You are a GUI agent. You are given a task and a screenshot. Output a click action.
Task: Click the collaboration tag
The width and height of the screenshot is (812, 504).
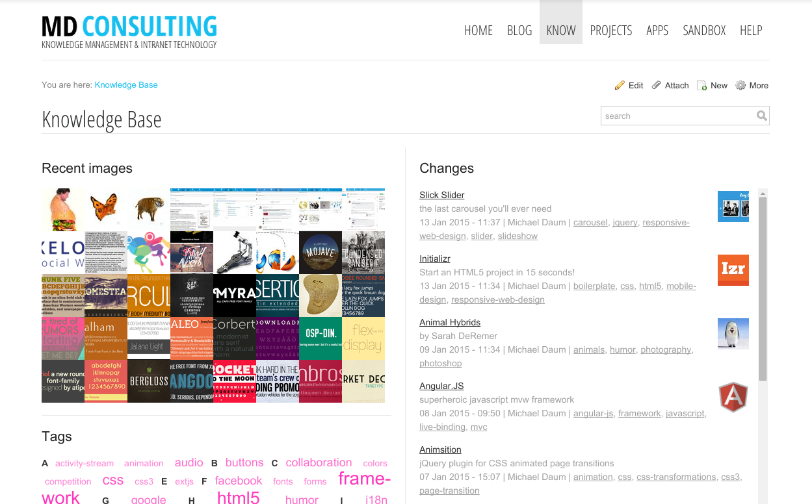pos(319,462)
